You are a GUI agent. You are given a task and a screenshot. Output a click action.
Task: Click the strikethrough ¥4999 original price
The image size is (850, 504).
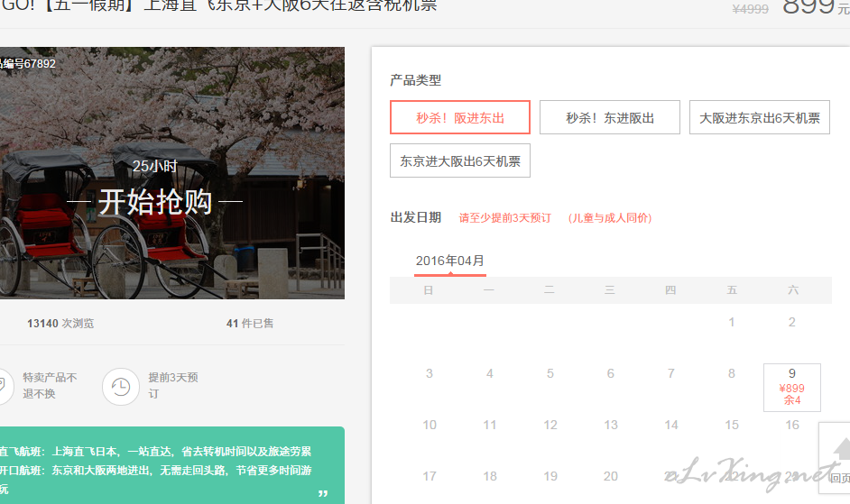click(x=750, y=9)
